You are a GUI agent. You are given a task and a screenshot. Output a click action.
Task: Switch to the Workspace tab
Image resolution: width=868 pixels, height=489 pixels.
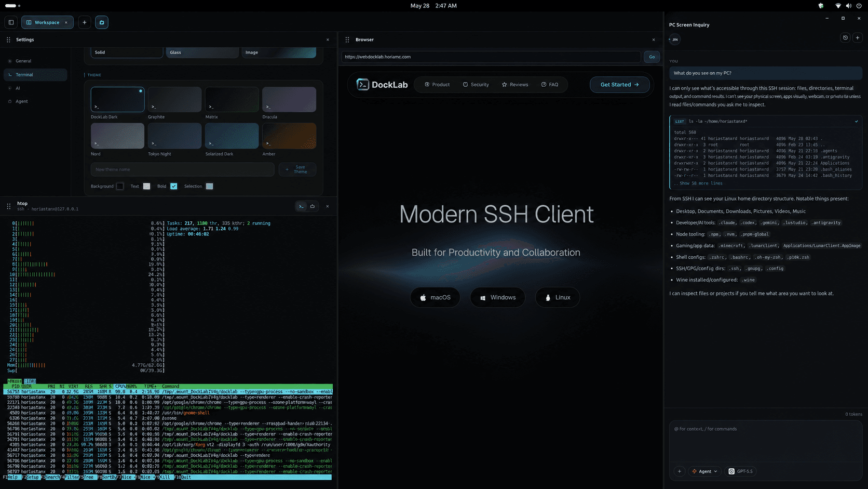pos(47,22)
